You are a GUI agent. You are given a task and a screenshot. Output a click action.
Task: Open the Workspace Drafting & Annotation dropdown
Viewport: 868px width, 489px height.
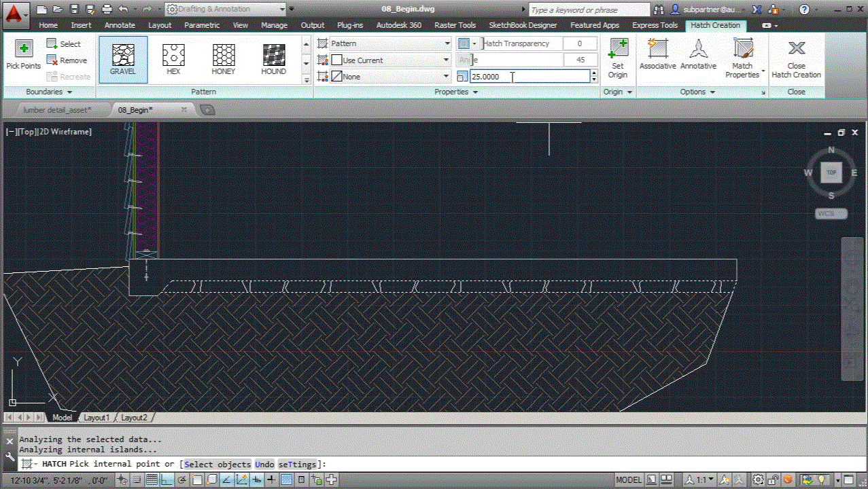[226, 10]
